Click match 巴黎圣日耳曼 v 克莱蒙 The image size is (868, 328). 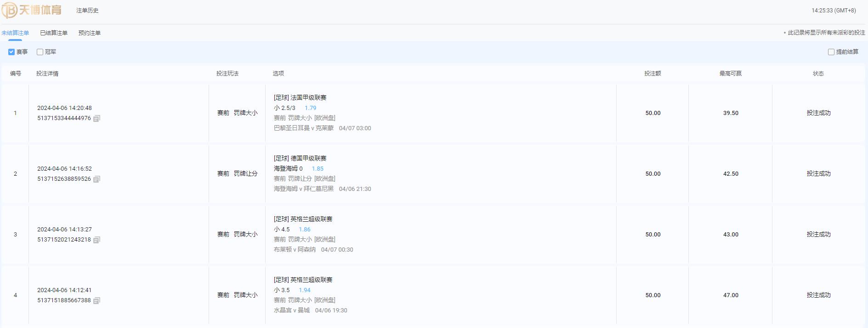click(304, 128)
